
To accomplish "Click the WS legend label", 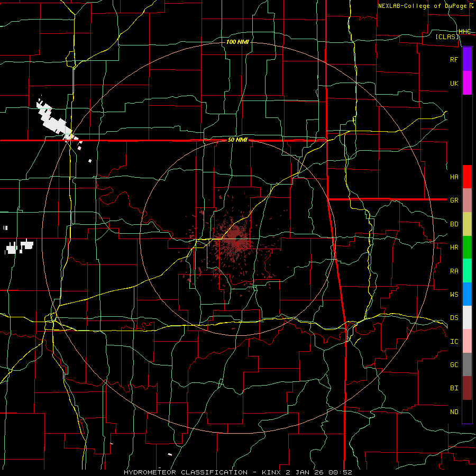I will [x=454, y=294].
